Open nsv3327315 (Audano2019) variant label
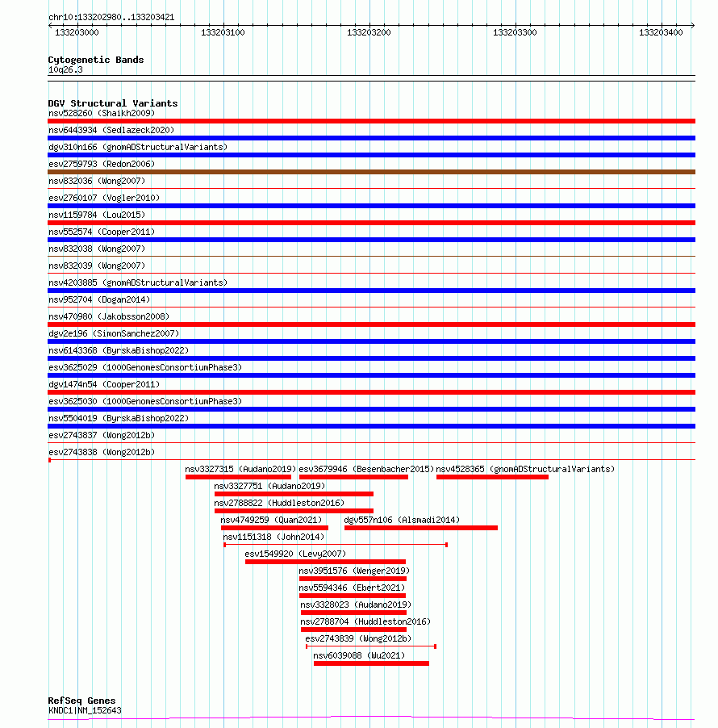This screenshot has width=718, height=728. (240, 469)
